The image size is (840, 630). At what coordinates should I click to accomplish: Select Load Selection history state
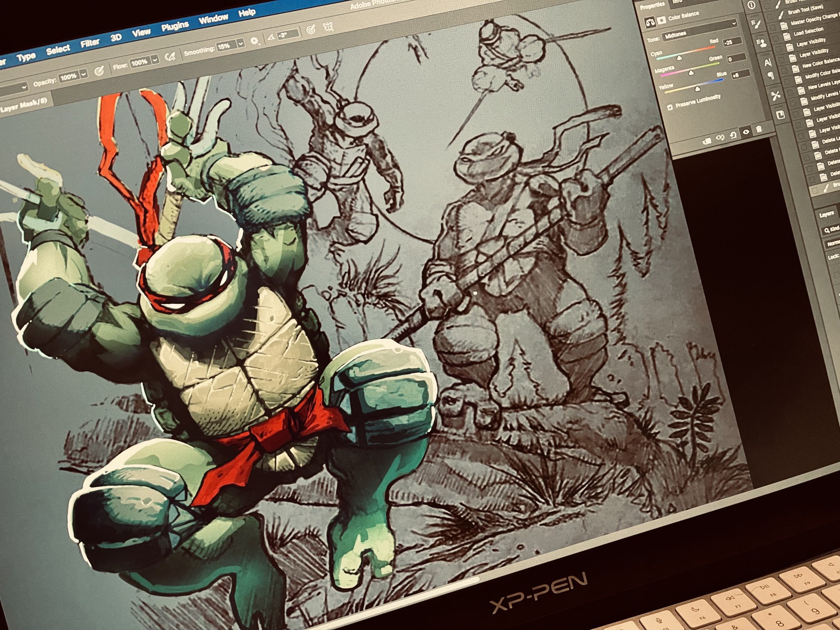click(x=808, y=32)
